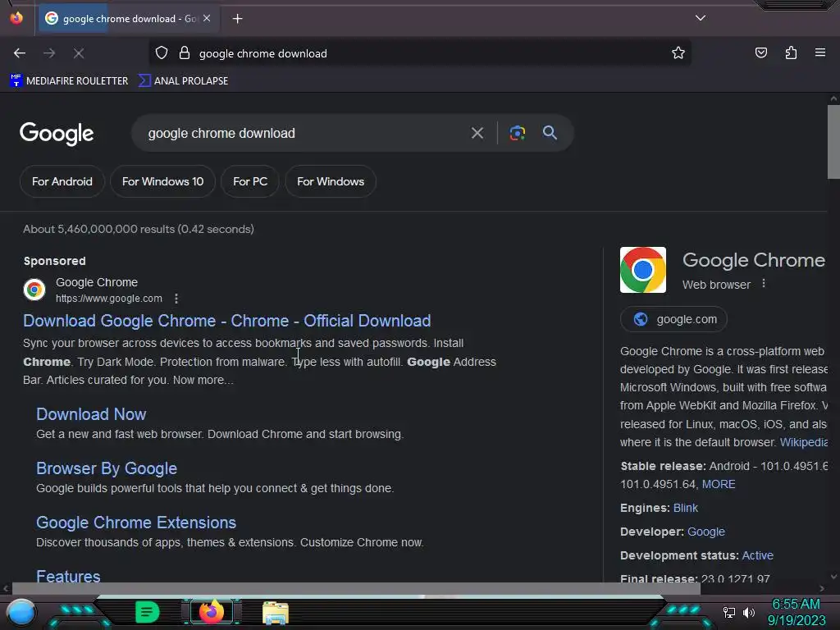Clear the search query with X

(x=477, y=133)
